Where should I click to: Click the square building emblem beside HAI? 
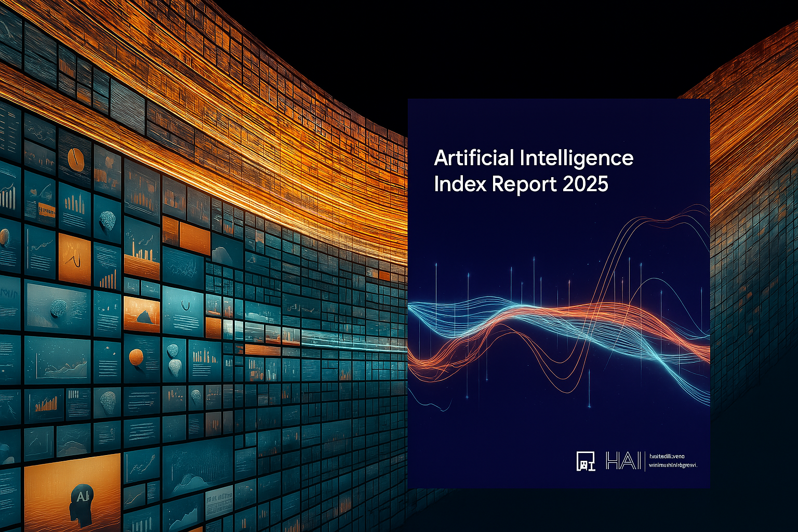point(586,461)
